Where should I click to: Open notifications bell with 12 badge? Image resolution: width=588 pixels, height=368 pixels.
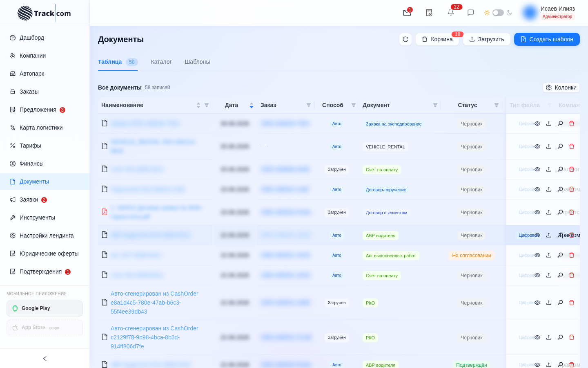pos(451,13)
